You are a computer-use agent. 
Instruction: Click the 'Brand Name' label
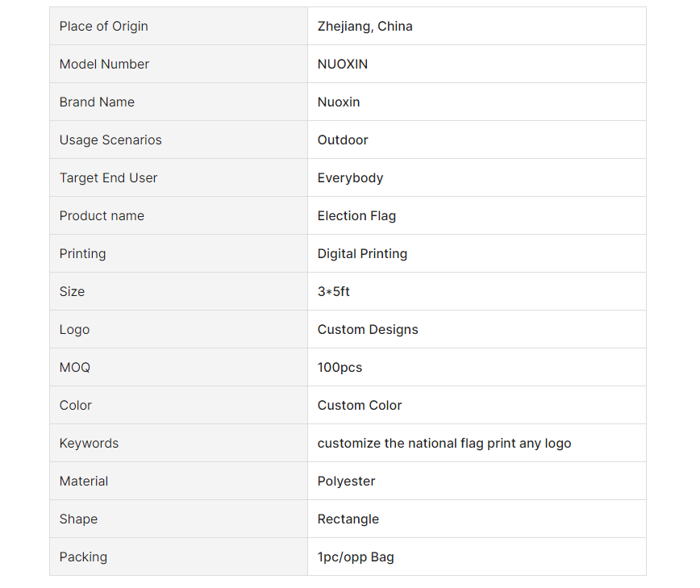click(x=97, y=102)
